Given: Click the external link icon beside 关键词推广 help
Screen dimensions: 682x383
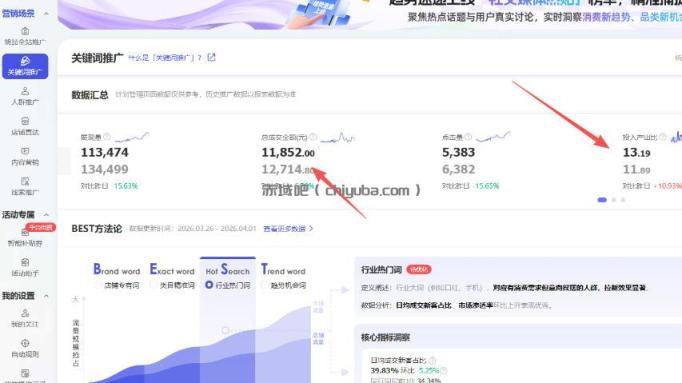Looking at the screenshot, I should [211, 57].
